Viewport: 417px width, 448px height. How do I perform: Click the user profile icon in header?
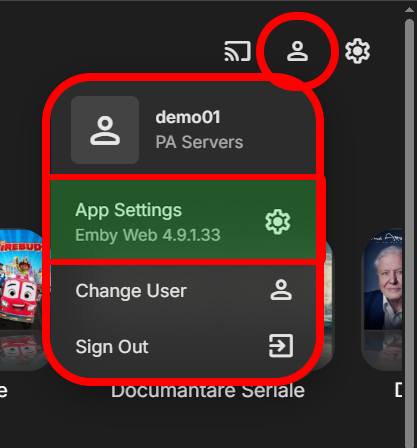coord(297,51)
